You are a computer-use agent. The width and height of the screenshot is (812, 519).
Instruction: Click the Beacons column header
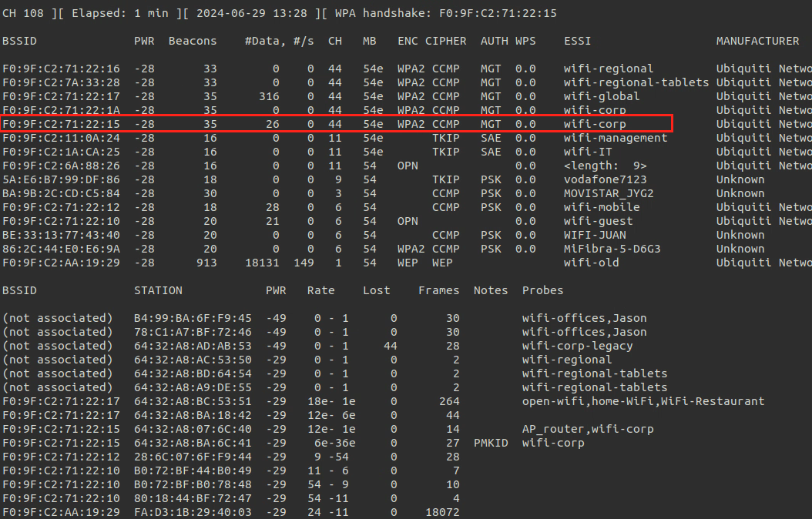click(193, 41)
